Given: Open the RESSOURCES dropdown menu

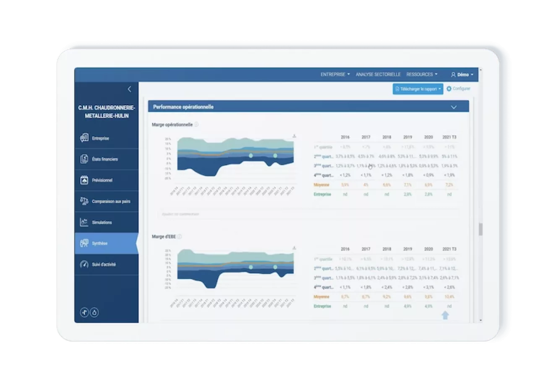Looking at the screenshot, I should click(x=422, y=74).
